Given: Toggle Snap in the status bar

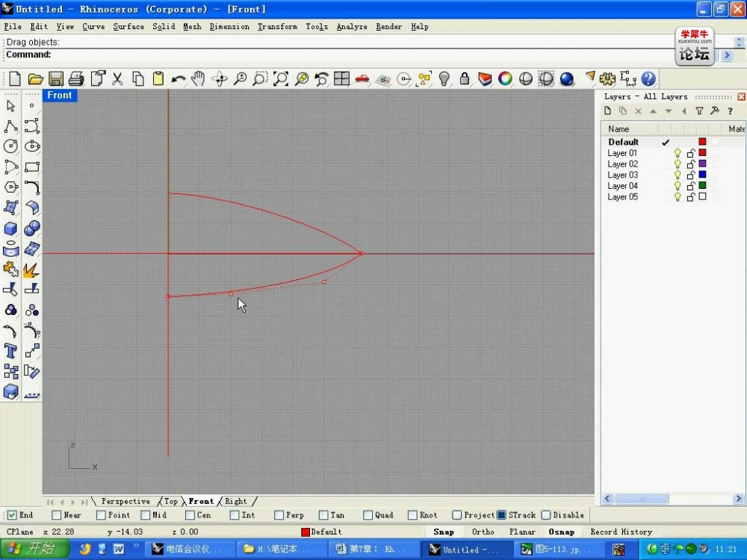Looking at the screenshot, I should (444, 532).
